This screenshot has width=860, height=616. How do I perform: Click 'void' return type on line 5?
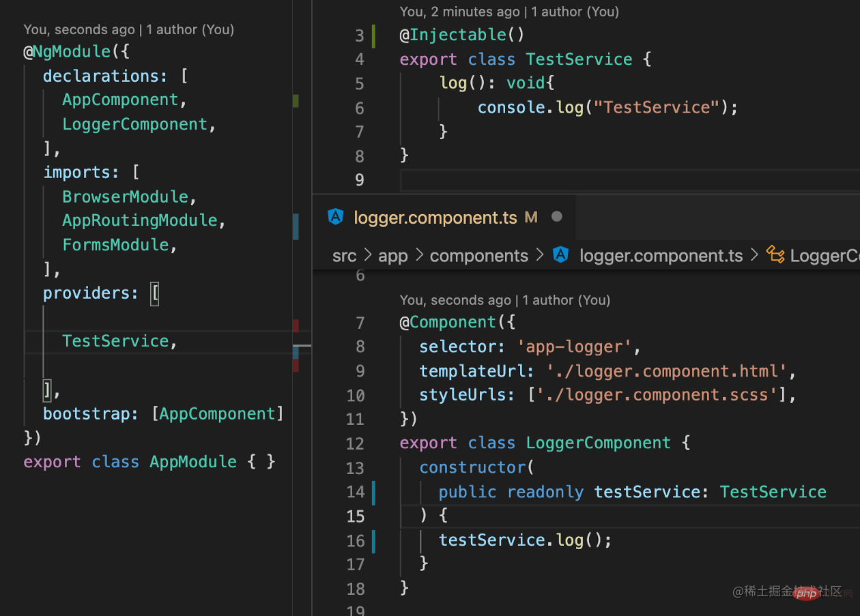(526, 83)
